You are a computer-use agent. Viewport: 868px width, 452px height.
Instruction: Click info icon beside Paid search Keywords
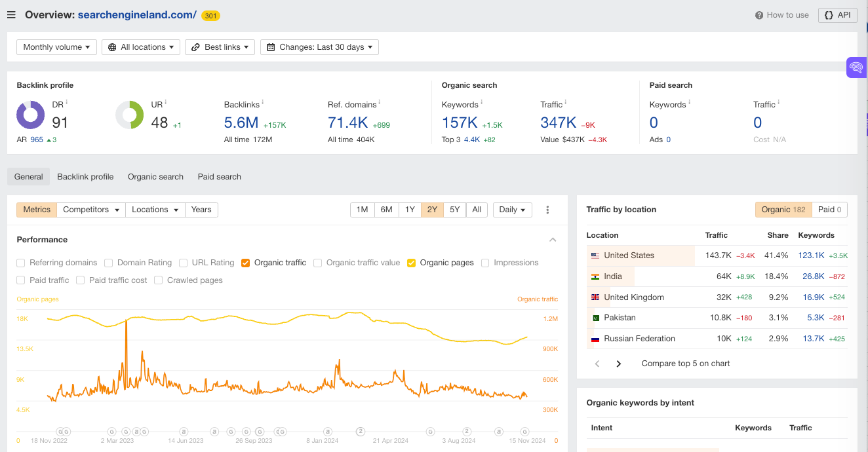coord(689,102)
